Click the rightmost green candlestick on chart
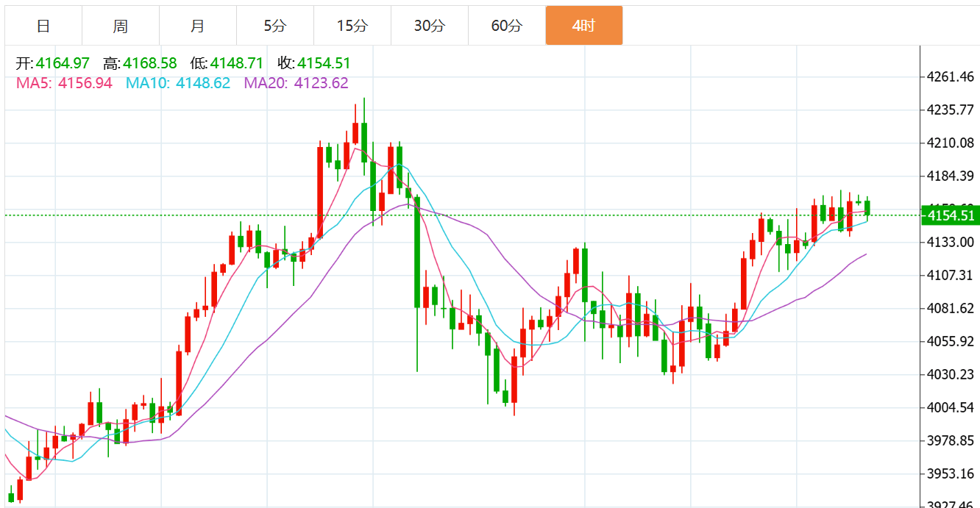The height and width of the screenshot is (508, 980). (867, 207)
